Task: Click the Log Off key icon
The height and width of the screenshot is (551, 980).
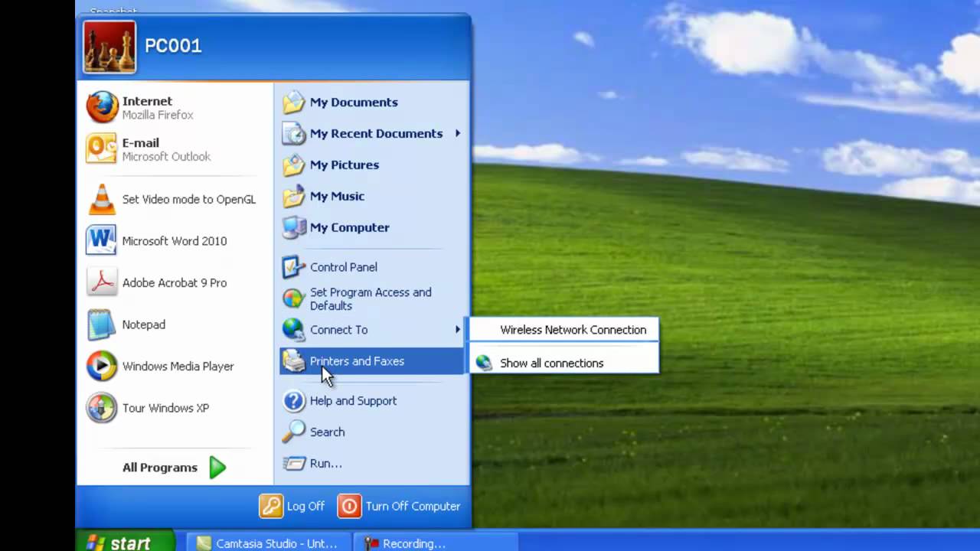Action: (x=271, y=506)
